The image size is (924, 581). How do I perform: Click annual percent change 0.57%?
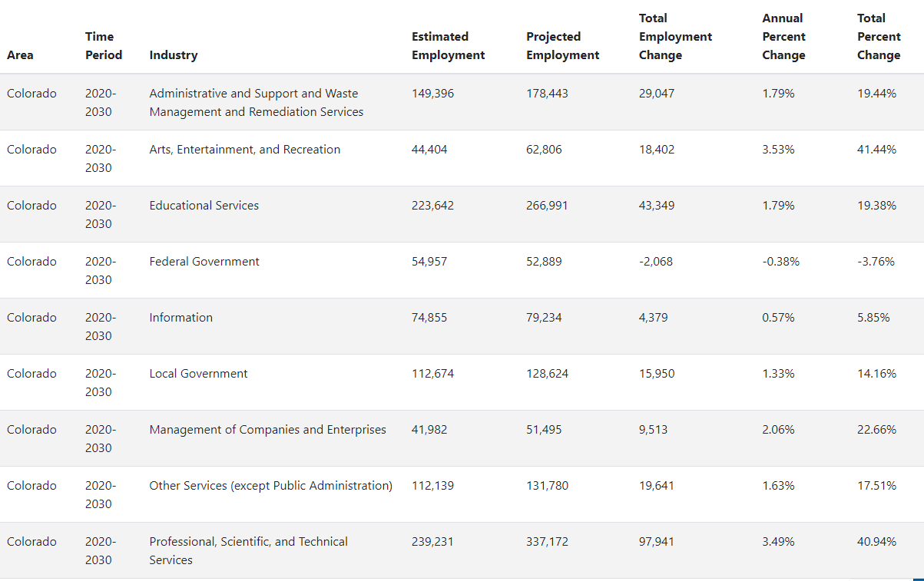tap(779, 318)
